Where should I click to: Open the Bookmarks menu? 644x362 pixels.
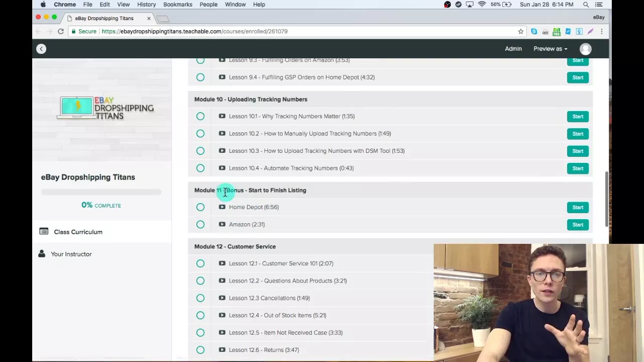tap(178, 5)
